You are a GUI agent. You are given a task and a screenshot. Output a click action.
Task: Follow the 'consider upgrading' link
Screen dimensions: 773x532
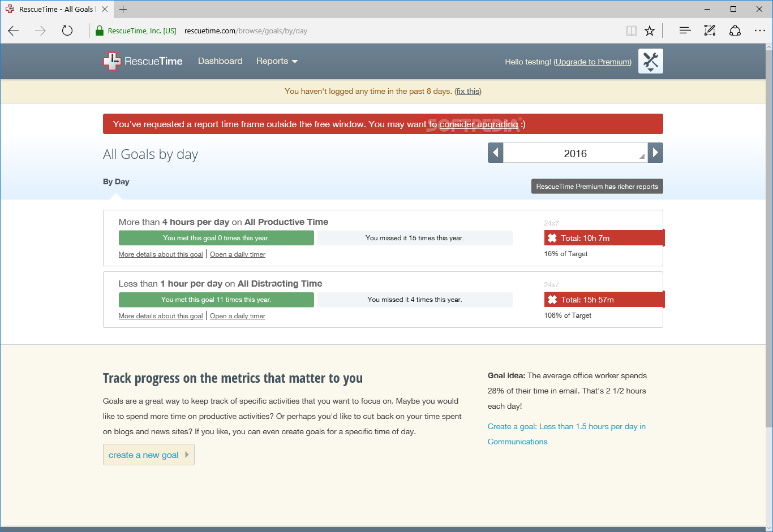pos(479,124)
